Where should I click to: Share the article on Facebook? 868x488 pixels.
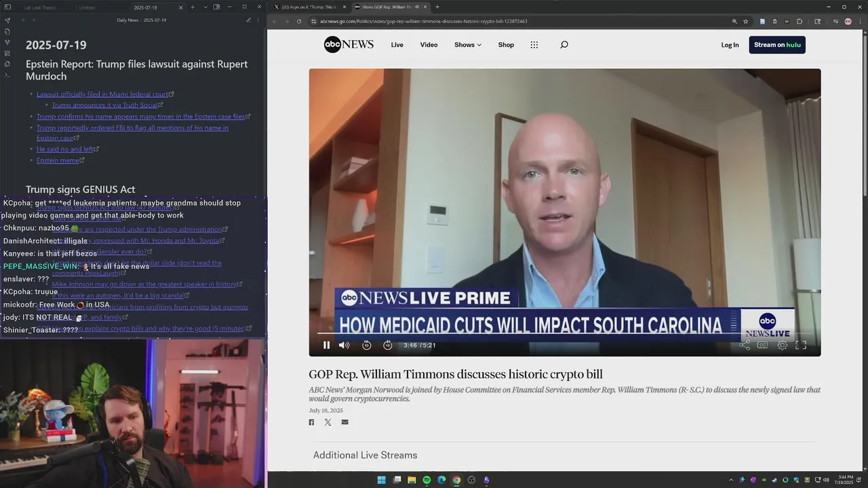pyautogui.click(x=311, y=422)
